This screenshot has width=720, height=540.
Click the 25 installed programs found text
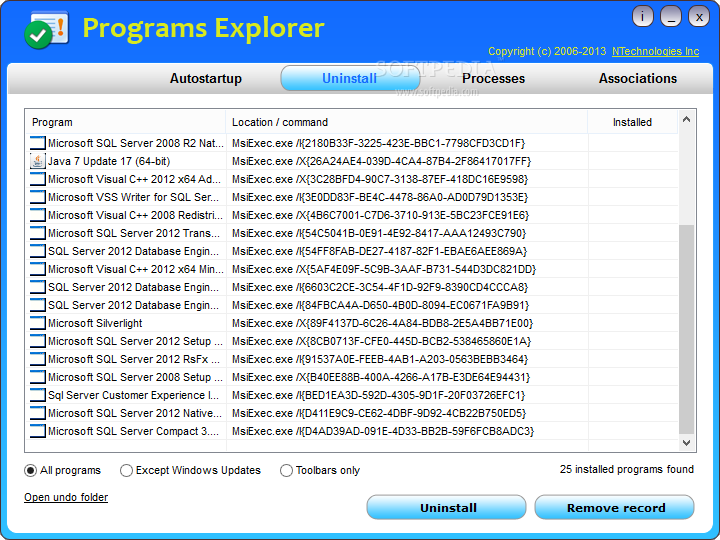coord(626,469)
